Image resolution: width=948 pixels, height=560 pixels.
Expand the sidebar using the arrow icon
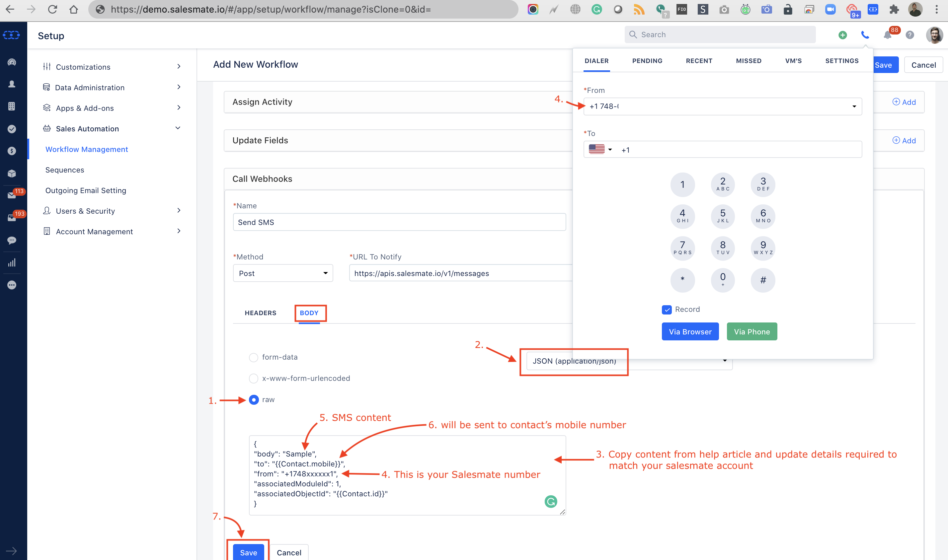coord(11,551)
